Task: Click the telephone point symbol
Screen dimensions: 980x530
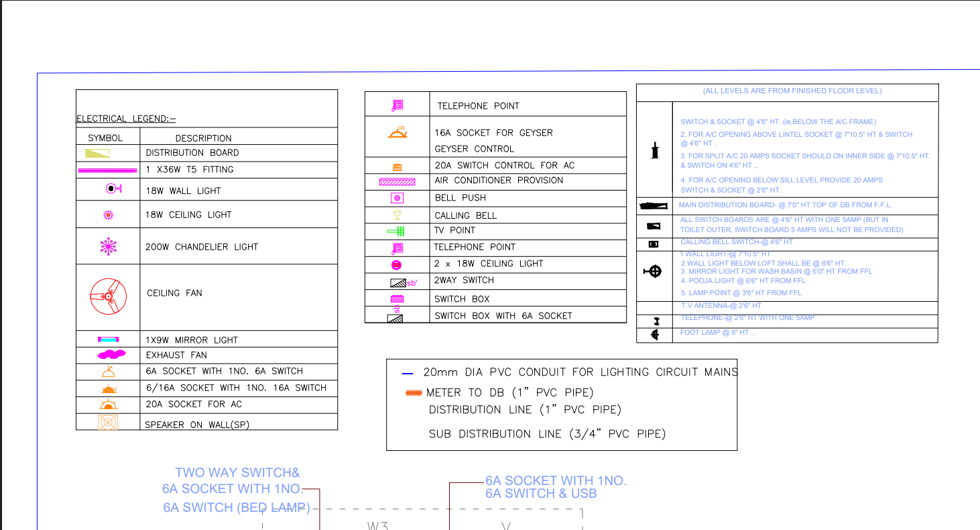Action: pyautogui.click(x=395, y=105)
